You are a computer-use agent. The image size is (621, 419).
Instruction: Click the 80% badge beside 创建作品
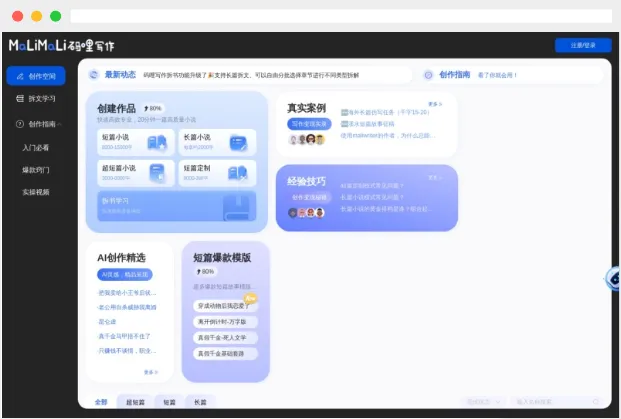(153, 108)
